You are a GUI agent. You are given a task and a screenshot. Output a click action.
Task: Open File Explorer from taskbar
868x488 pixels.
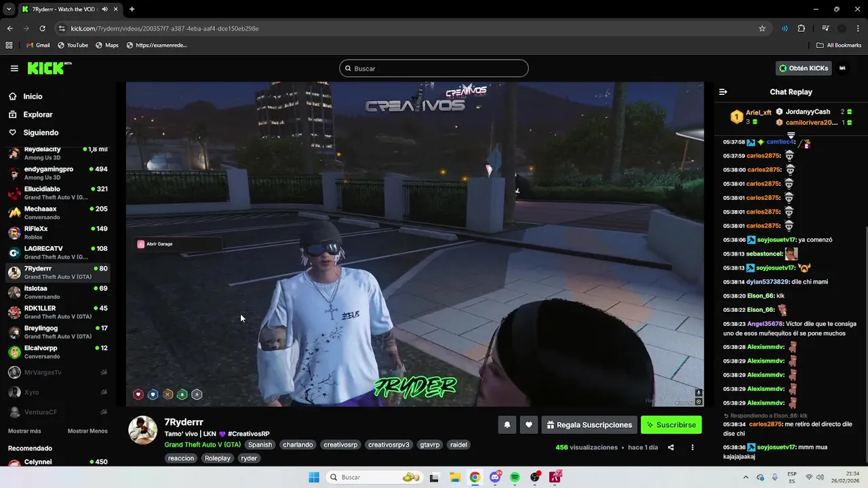point(454,477)
